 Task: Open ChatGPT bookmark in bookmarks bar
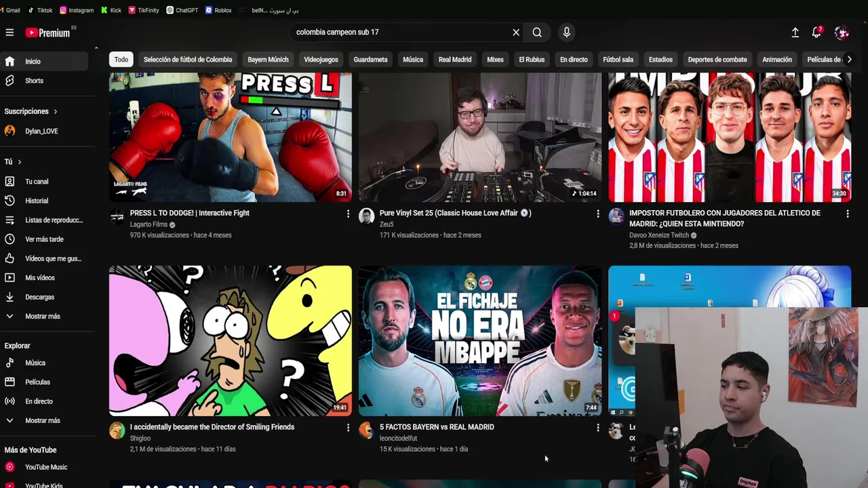(182, 10)
